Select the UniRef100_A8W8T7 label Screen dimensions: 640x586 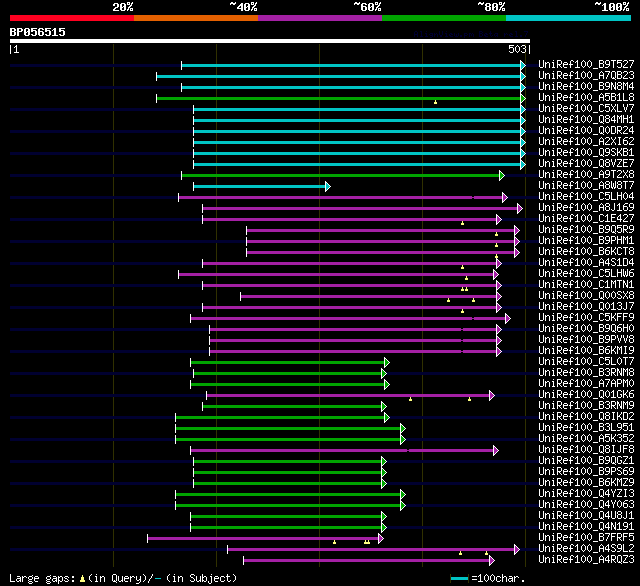point(586,185)
